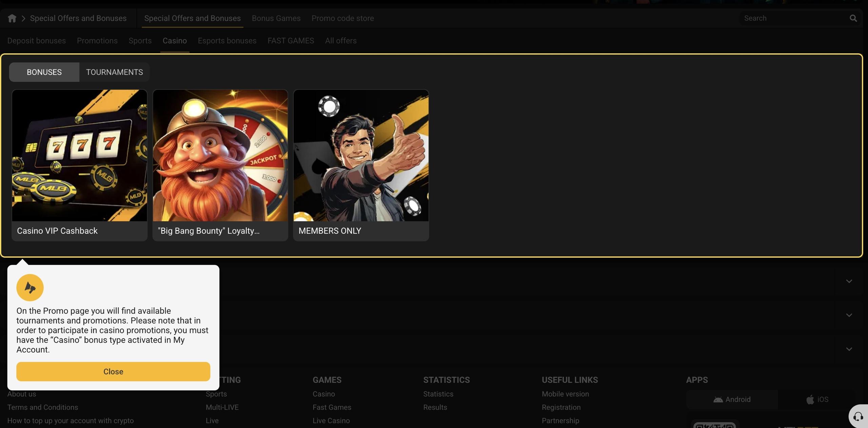
Task: Select the Casino category tab
Action: 175,41
